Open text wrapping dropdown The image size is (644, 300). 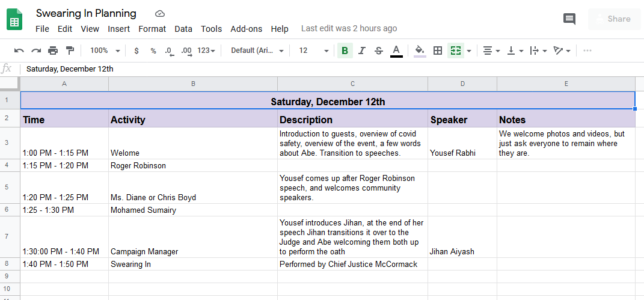pyautogui.click(x=538, y=51)
